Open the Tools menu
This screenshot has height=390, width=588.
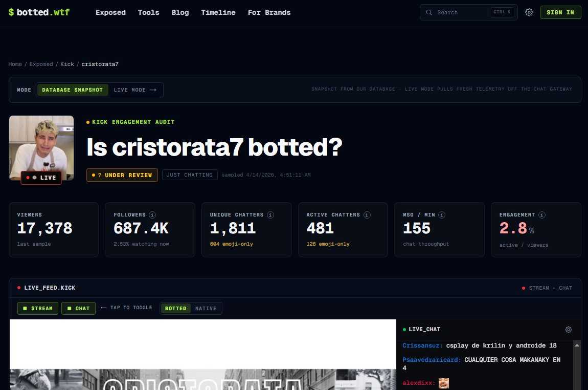point(148,12)
